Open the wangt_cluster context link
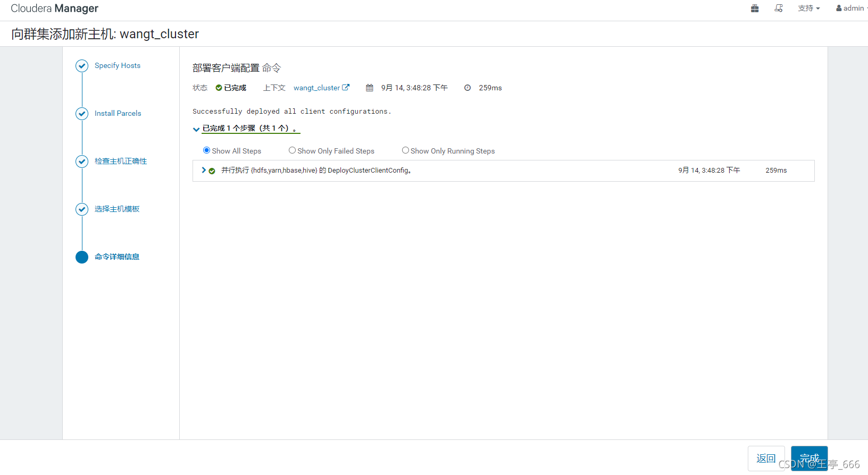The image size is (868, 475). pos(316,88)
